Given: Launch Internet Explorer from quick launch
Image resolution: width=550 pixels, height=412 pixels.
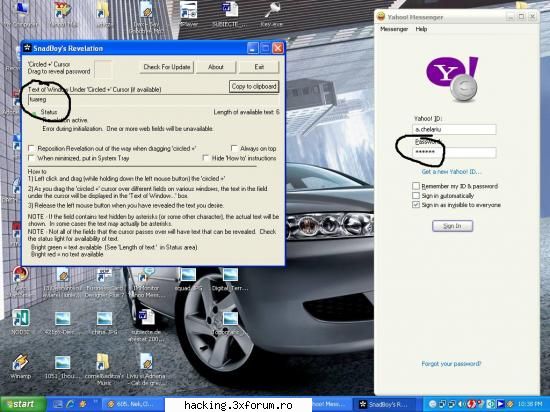Looking at the screenshot, I should (70, 404).
